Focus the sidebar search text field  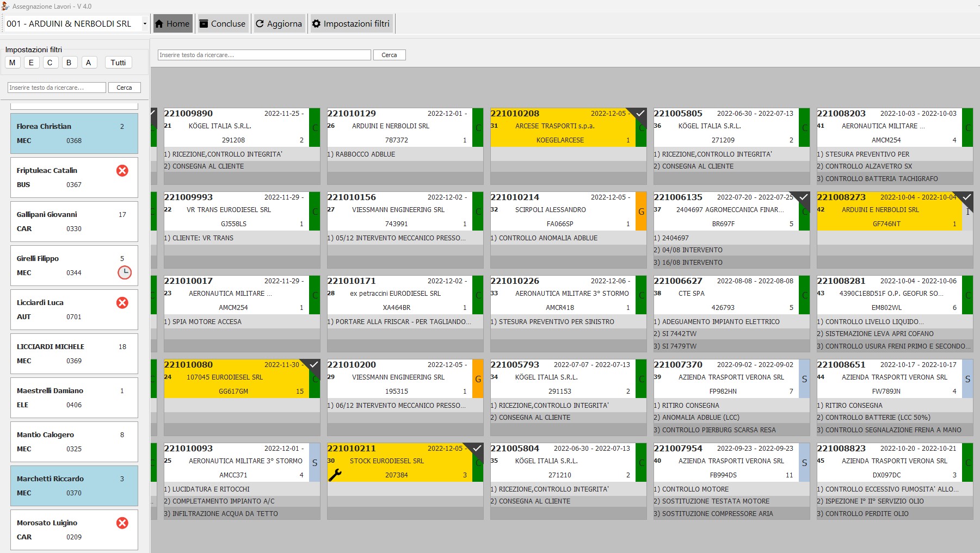click(57, 88)
